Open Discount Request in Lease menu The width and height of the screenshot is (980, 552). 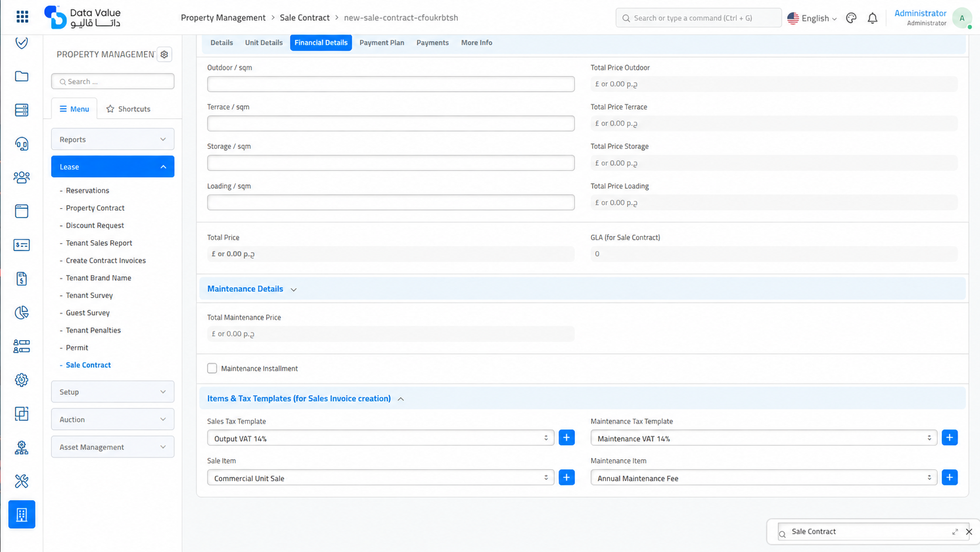click(95, 225)
